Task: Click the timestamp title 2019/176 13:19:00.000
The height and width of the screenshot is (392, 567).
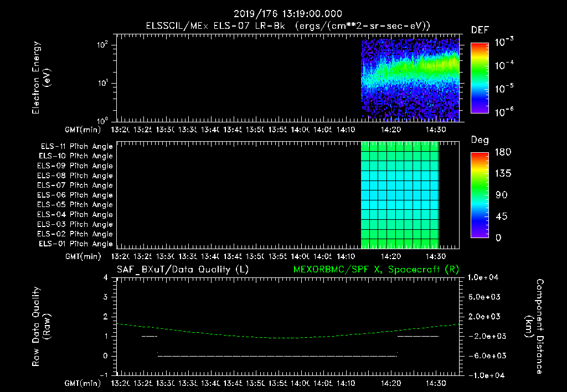Action: coord(288,14)
